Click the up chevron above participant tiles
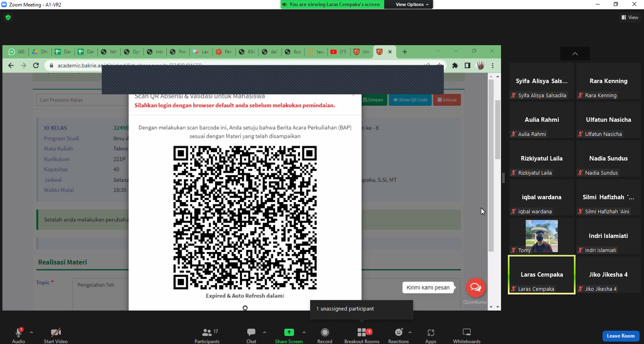The height and width of the screenshot is (344, 644). (575, 54)
